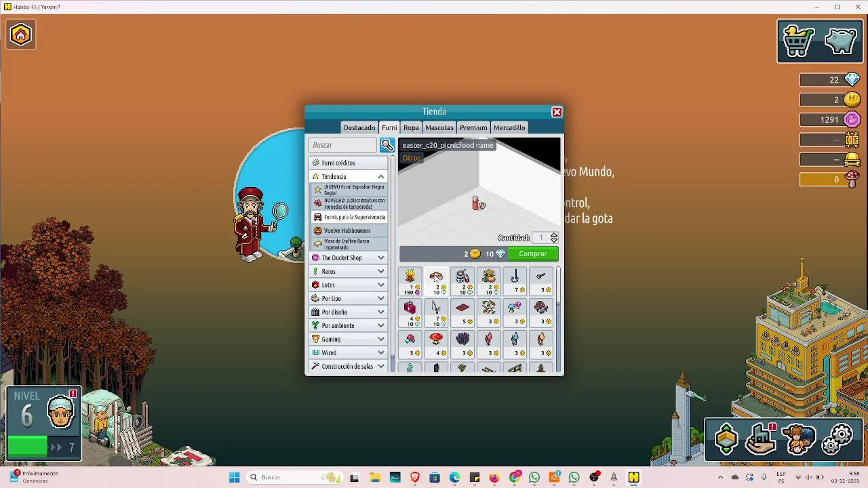Expand the Wired category
The width and height of the screenshot is (868, 488).
pyautogui.click(x=349, y=352)
